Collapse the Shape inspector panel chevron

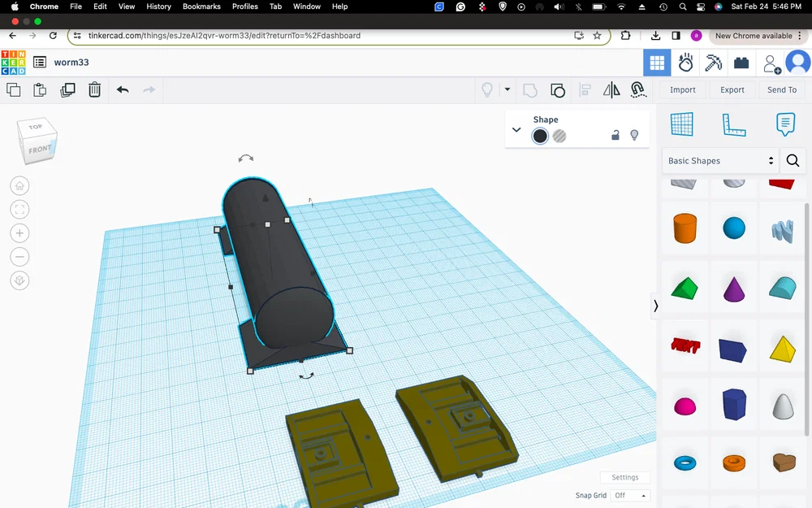click(516, 129)
